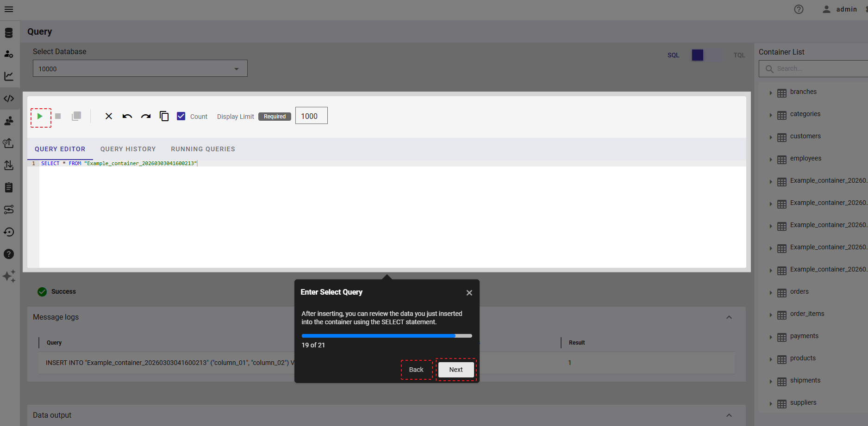
Task: Copy query using the copy icon
Action: point(164,116)
